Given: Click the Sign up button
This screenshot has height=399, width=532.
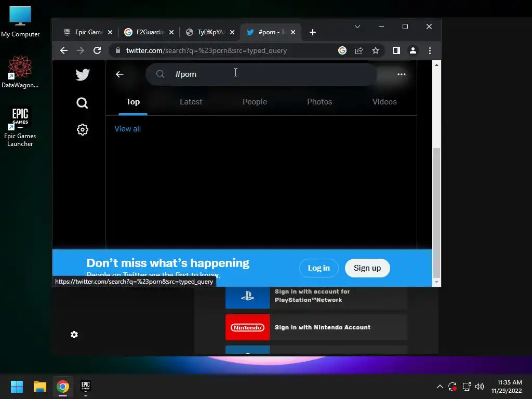Looking at the screenshot, I should [367, 268].
